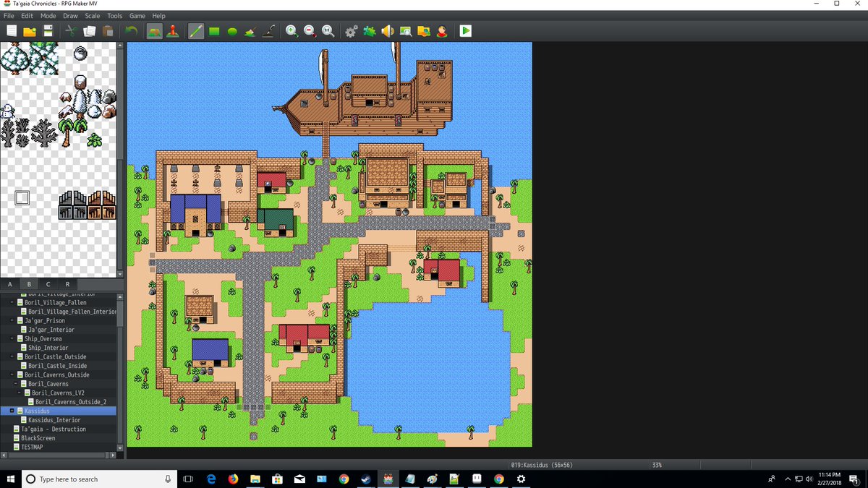Viewport: 868px width, 488px height.
Task: Start Playtest with green play button
Action: pos(466,31)
